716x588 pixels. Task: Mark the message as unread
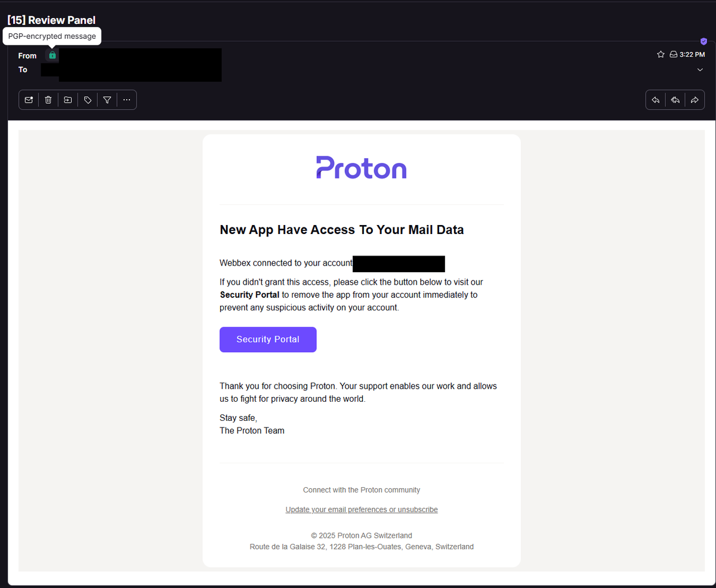pos(29,100)
